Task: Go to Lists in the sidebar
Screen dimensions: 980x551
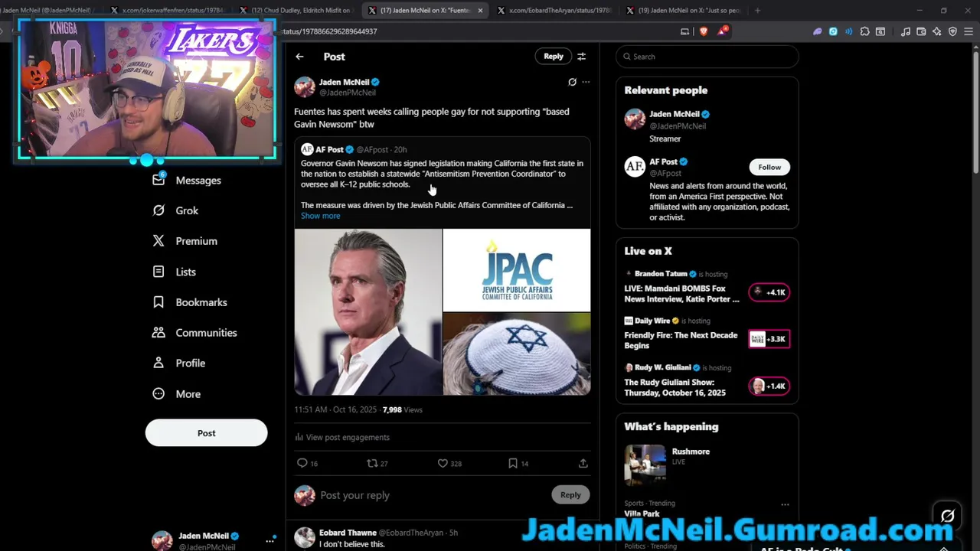Action: pyautogui.click(x=174, y=272)
